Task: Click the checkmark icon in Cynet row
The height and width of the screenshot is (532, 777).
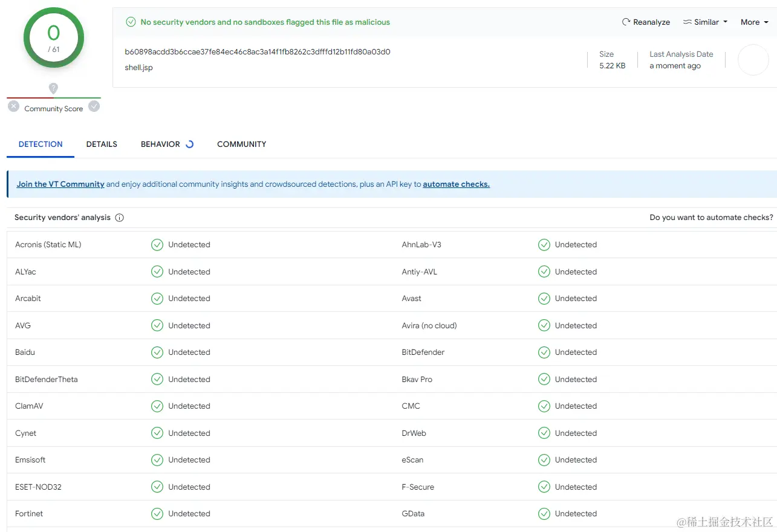Action: (x=157, y=433)
